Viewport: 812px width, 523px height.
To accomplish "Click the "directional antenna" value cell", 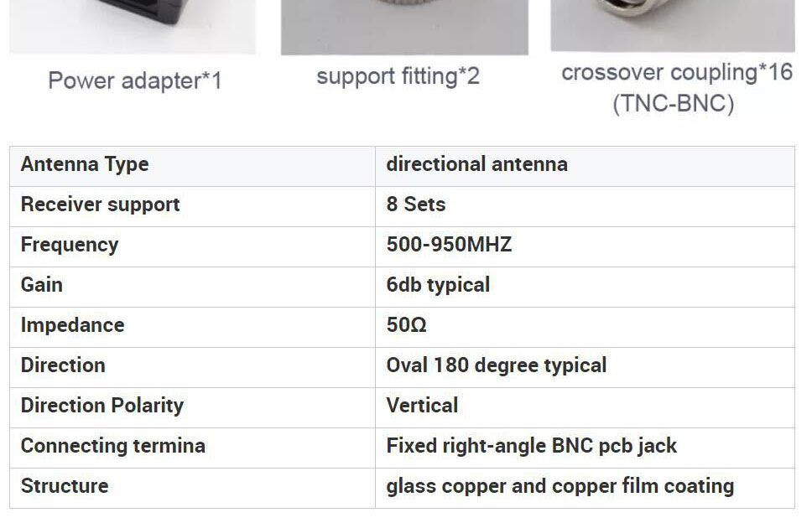I will pyautogui.click(x=476, y=164).
